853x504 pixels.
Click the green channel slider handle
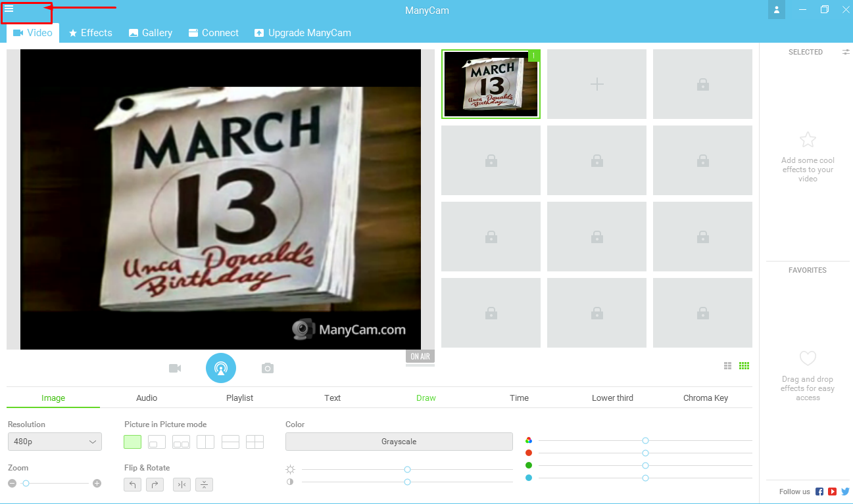(x=646, y=465)
